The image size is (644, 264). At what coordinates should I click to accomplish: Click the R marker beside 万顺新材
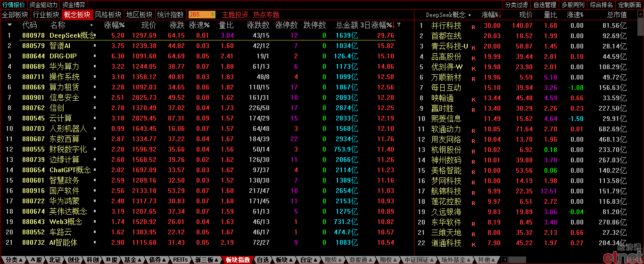[x=473, y=79]
